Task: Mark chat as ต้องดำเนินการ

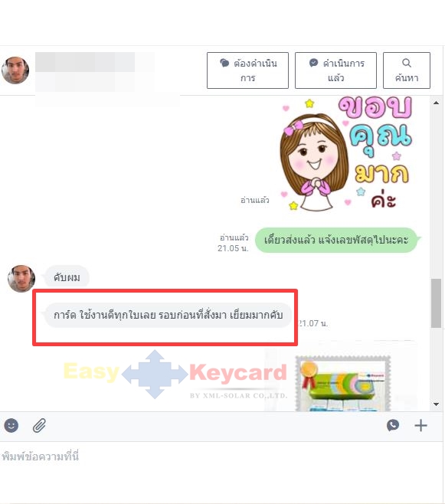Action: (x=247, y=70)
